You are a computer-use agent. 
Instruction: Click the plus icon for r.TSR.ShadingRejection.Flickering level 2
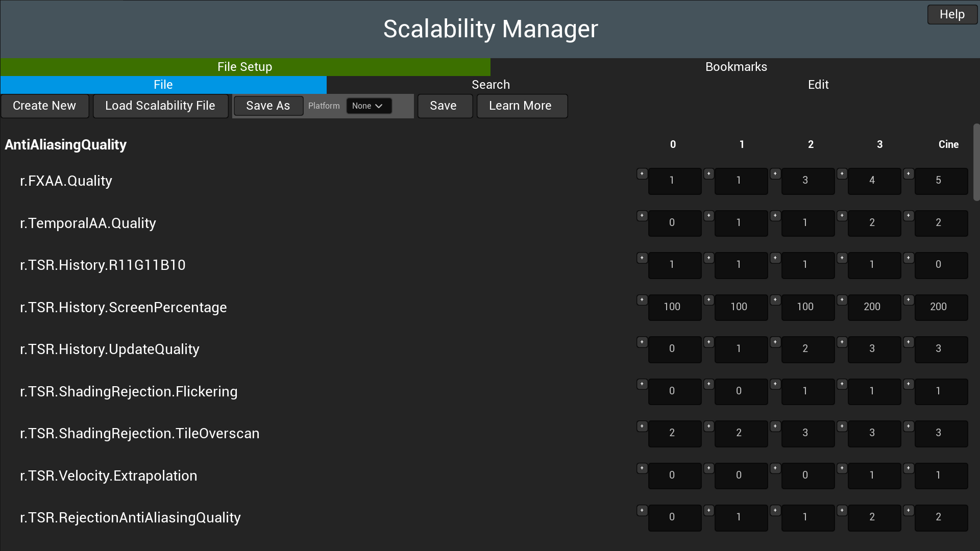pyautogui.click(x=775, y=384)
